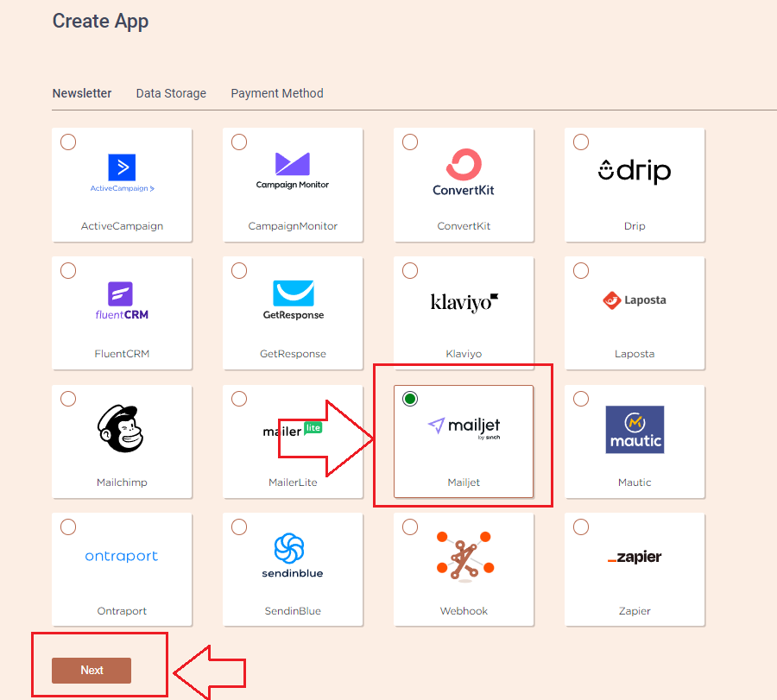Select the ActiveCampaign radio button
This screenshot has width=777, height=700.
[68, 142]
